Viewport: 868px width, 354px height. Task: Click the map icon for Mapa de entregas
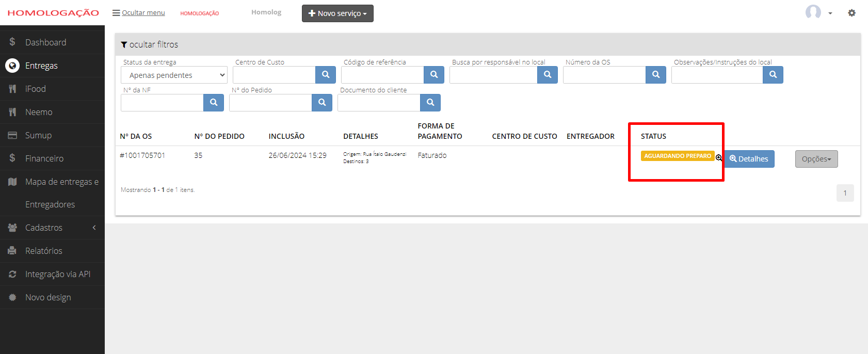pos(12,182)
